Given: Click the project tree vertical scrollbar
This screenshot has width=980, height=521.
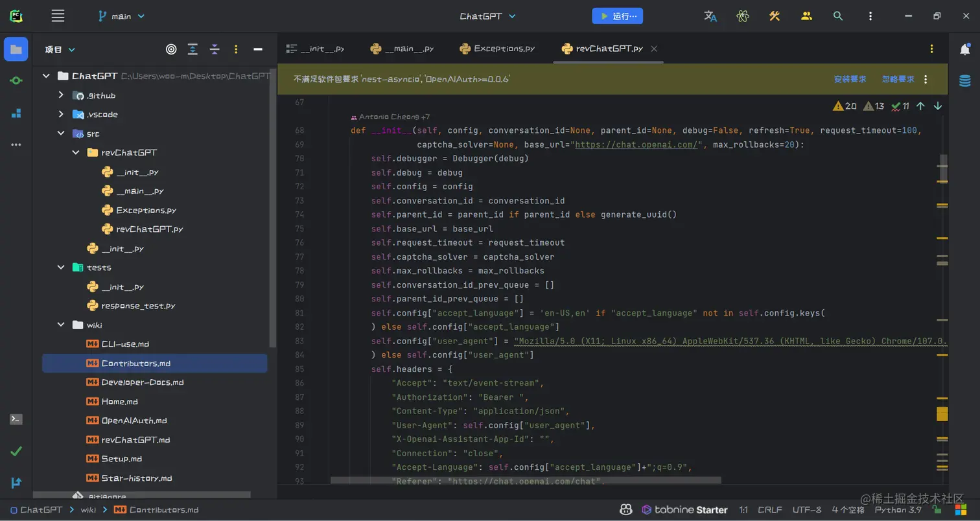Looking at the screenshot, I should coord(273,207).
